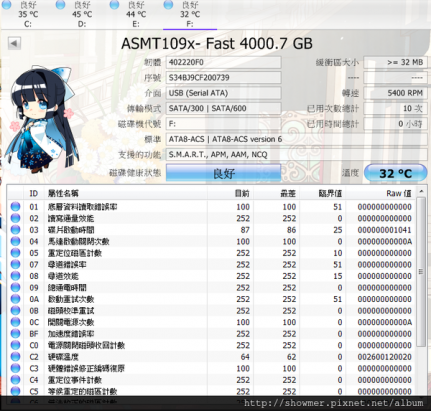
Task: Click status icon of attribute C2
Action: (x=15, y=357)
